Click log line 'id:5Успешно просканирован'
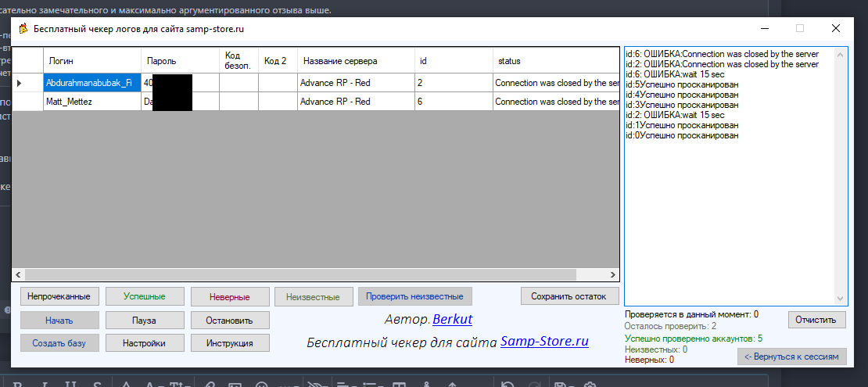 pyautogui.click(x=681, y=84)
